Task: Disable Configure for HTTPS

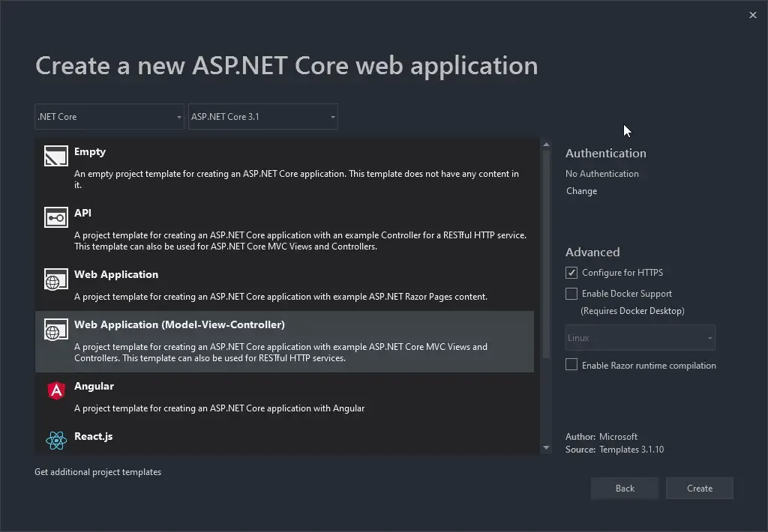Action: (571, 272)
